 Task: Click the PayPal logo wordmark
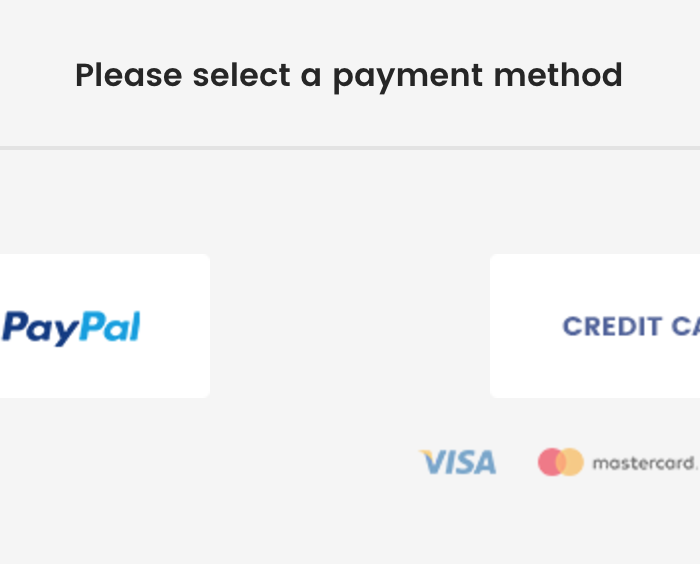point(72,327)
